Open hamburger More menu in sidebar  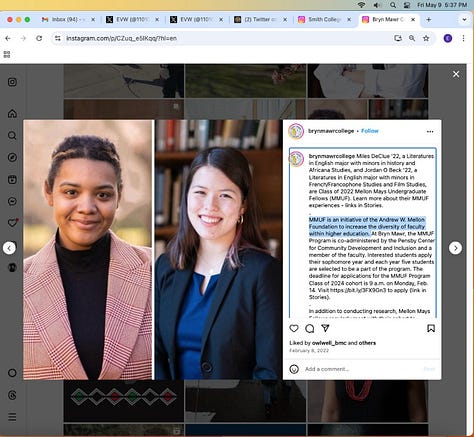12,417
